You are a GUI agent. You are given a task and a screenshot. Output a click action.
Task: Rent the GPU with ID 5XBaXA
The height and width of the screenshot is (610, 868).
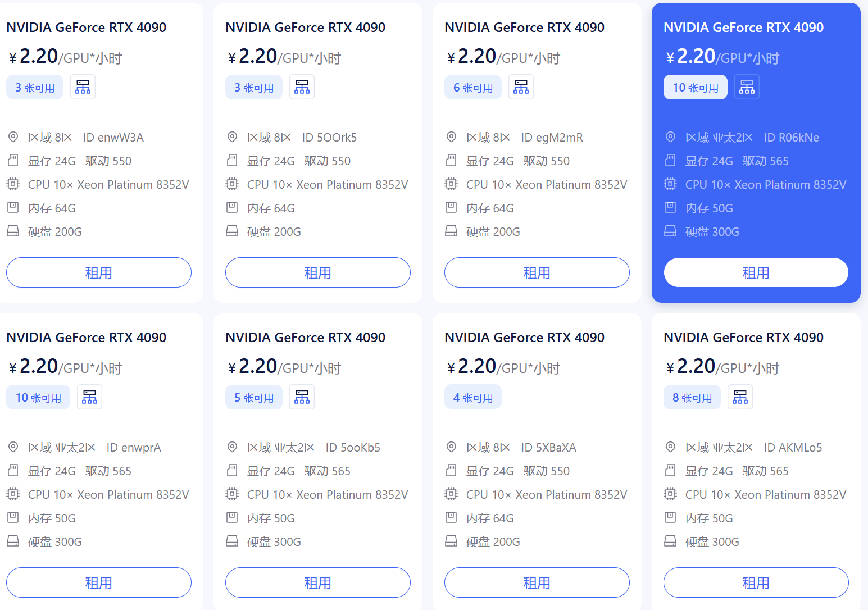(x=537, y=582)
